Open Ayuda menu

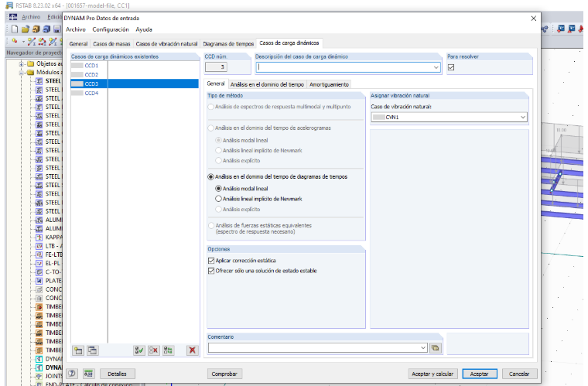click(x=144, y=29)
